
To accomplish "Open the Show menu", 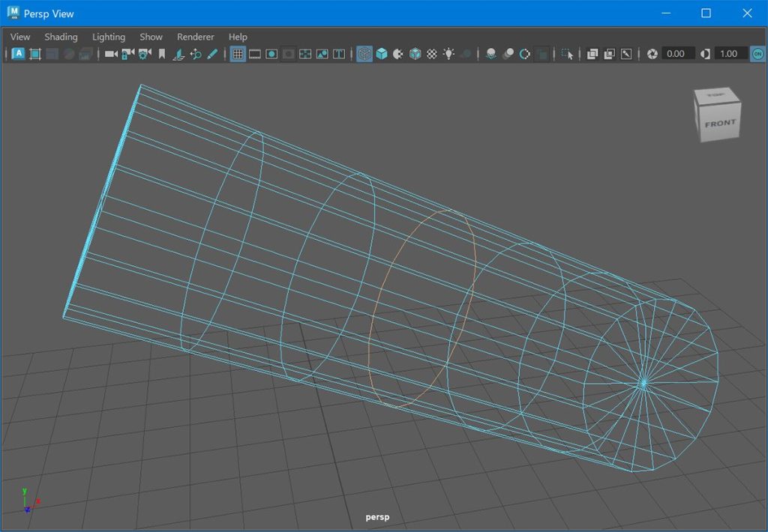I will coord(151,37).
